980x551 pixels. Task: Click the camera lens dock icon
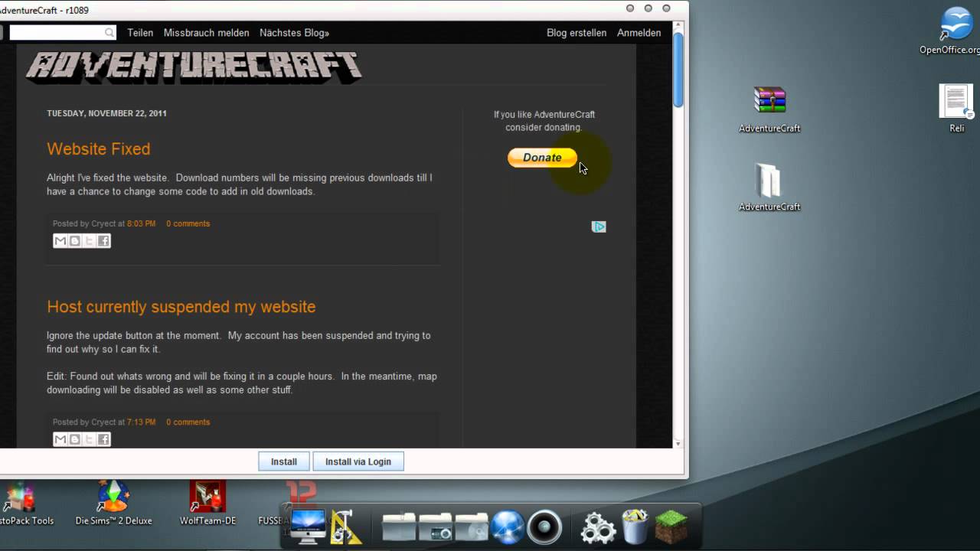click(544, 527)
